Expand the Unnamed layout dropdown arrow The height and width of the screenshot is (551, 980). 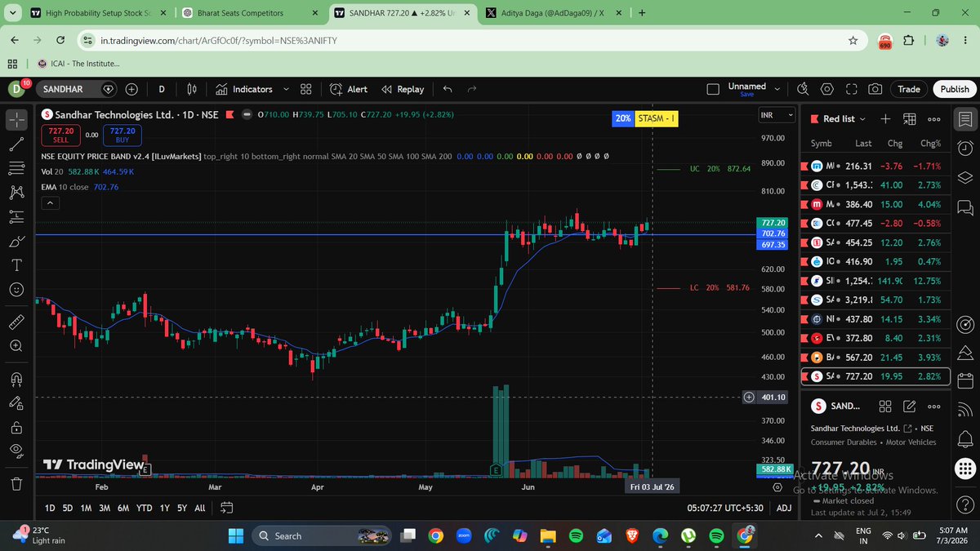[777, 89]
